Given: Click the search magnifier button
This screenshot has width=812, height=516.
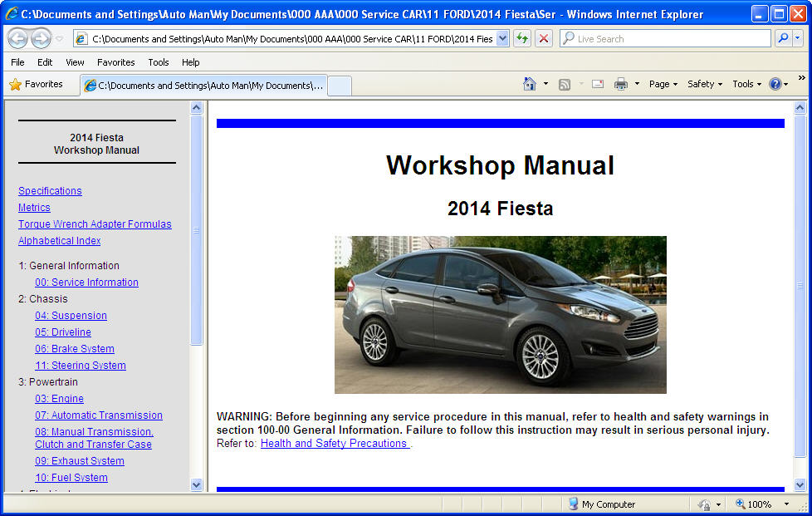Looking at the screenshot, I should (782, 38).
